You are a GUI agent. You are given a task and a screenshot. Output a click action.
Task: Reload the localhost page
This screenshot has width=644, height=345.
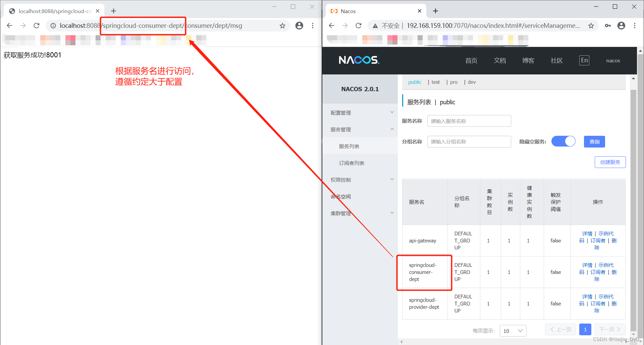click(37, 25)
